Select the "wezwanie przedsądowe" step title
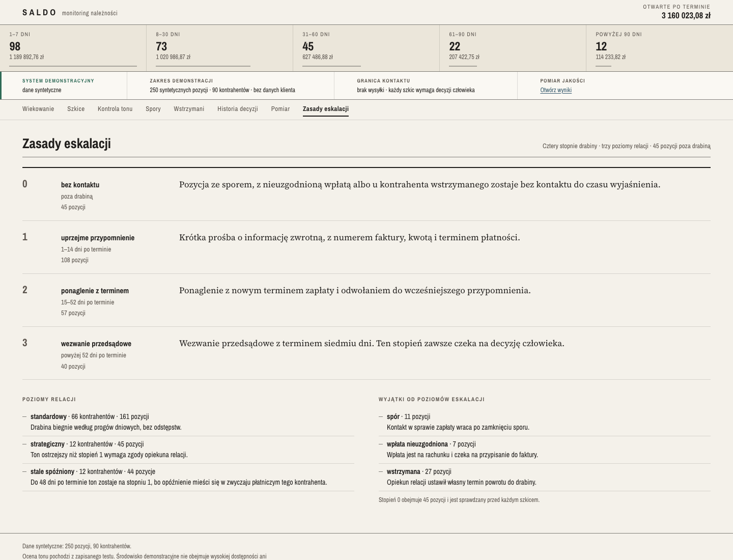The width and height of the screenshot is (733, 560). [x=96, y=344]
